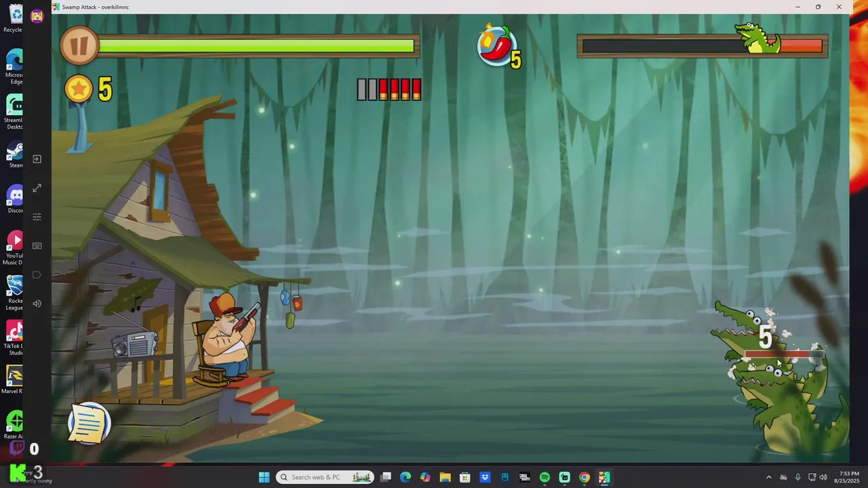Click the Swamp Attack window title text
This screenshot has width=868, height=488.
95,7
